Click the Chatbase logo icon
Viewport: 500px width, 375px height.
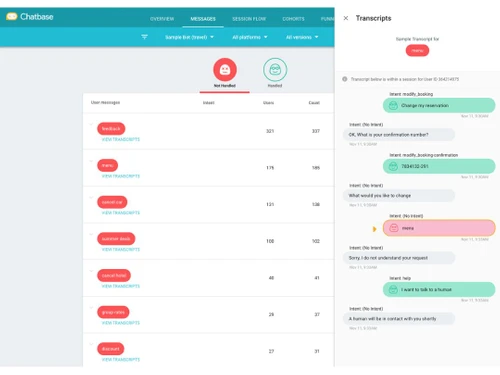(12, 16)
